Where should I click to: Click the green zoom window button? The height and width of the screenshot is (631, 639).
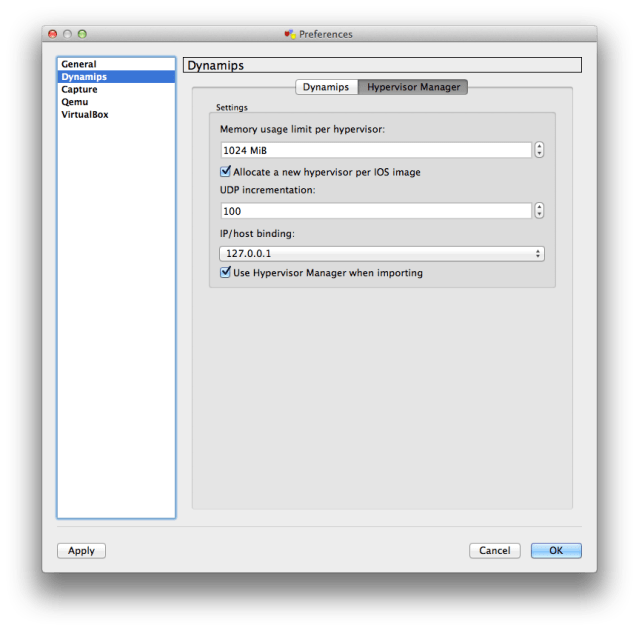[x=82, y=34]
